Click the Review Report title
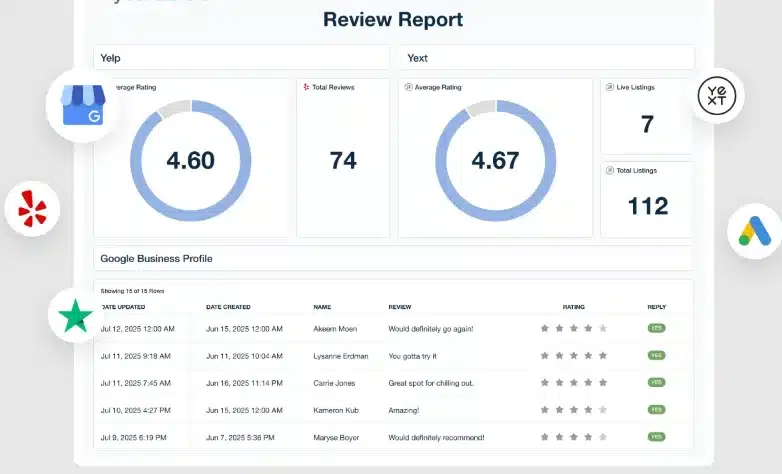782x474 pixels. coord(393,19)
